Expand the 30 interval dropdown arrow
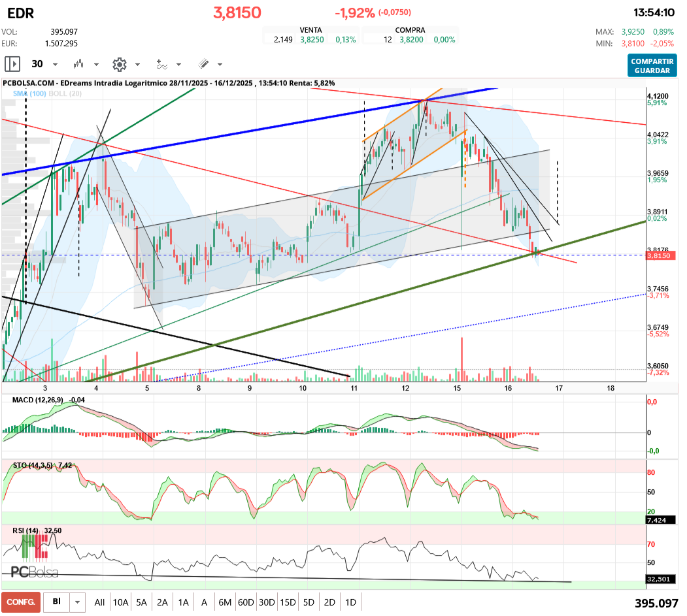 click(x=55, y=65)
